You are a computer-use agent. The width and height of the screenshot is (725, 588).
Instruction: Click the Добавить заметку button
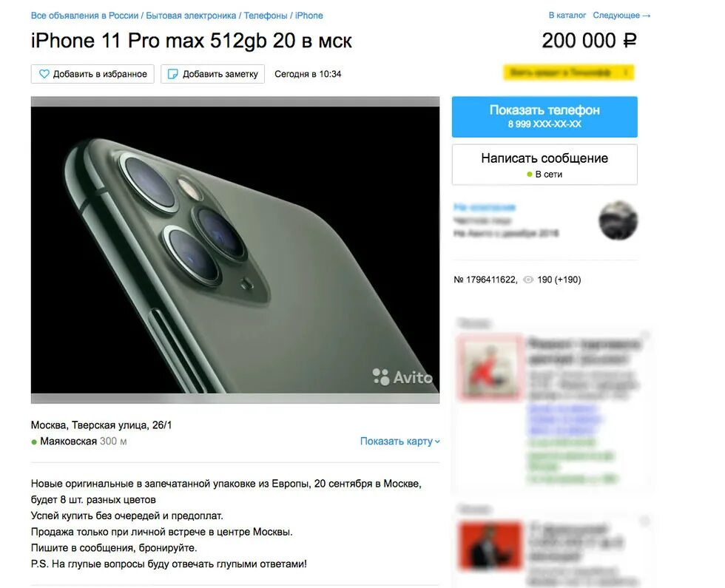tap(213, 74)
